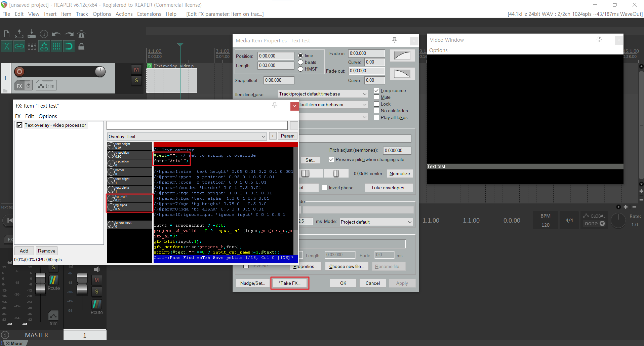
Task: Click Normalize button
Action: pos(400,174)
